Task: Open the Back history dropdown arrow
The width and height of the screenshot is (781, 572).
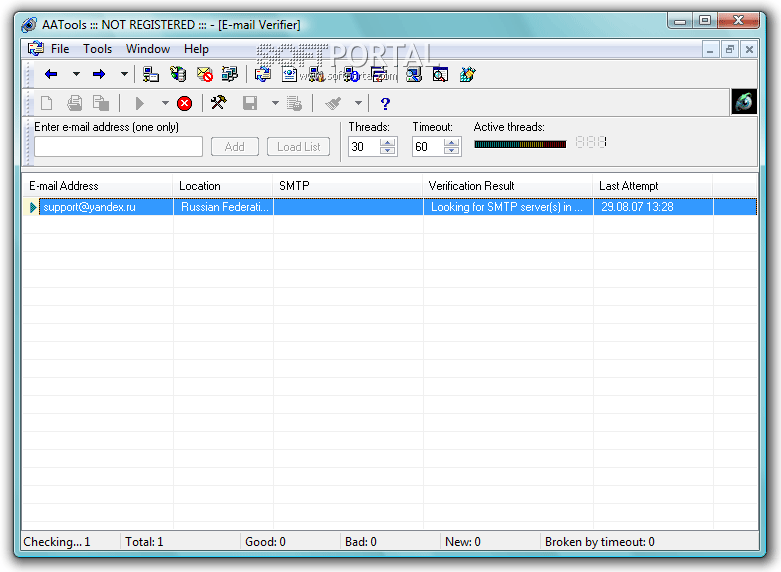Action: click(x=76, y=75)
